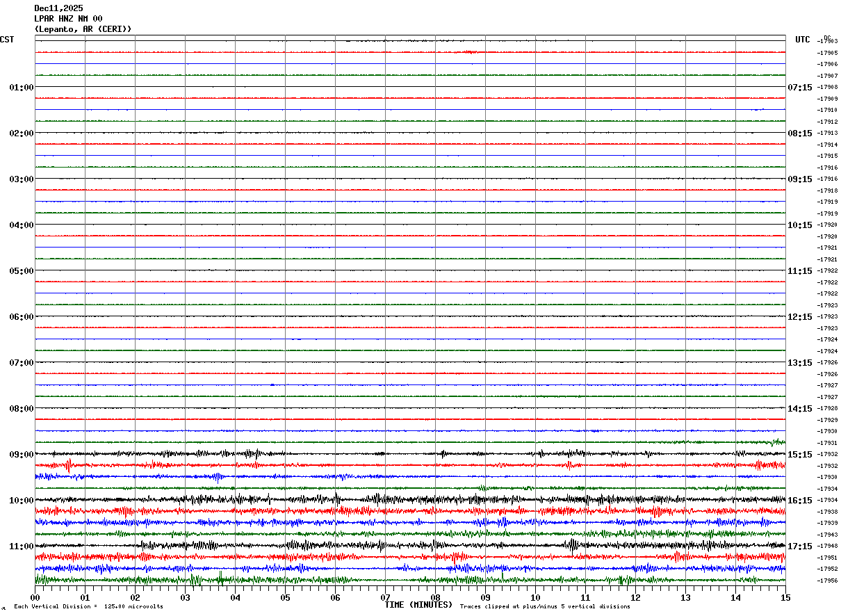Image resolution: width=841 pixels, height=616 pixels.
Task: Select minute tick label 00 on the time axis
Action: pos(35,597)
